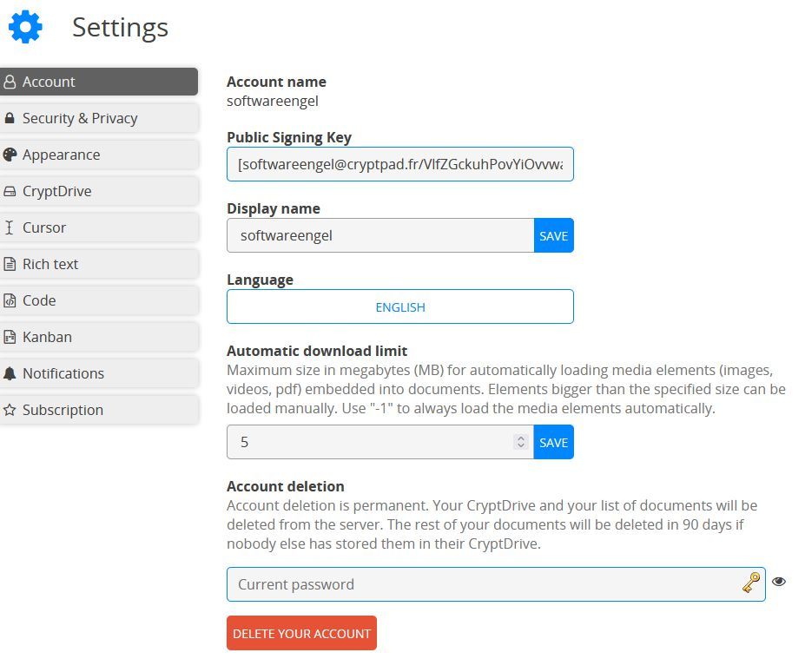Click the CryptDrive drive icon
Viewport: 805px width, 672px height.
tap(10, 192)
